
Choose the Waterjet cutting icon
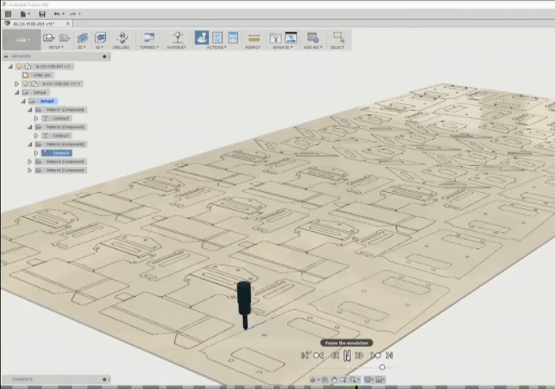(x=177, y=38)
